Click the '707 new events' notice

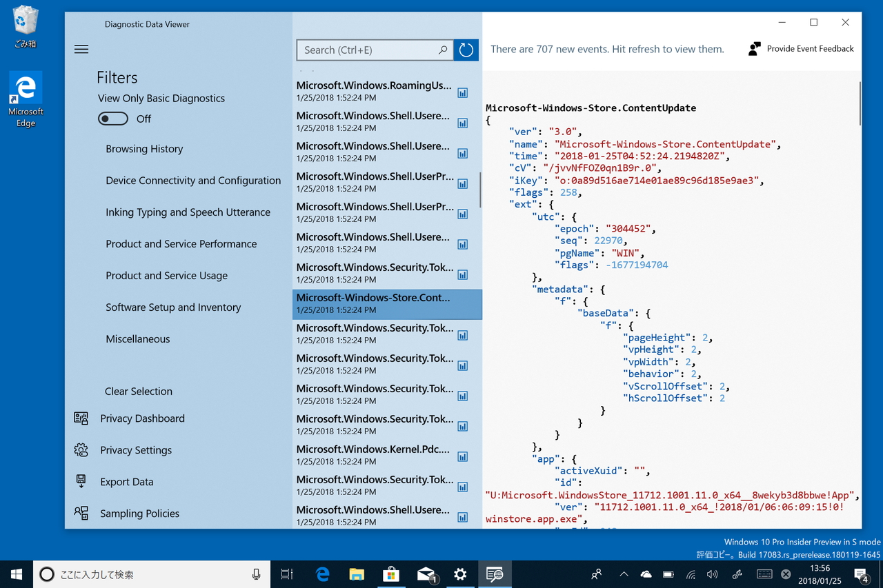607,49
